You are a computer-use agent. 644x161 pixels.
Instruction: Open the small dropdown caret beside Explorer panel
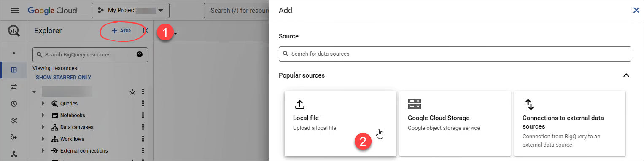(x=175, y=34)
